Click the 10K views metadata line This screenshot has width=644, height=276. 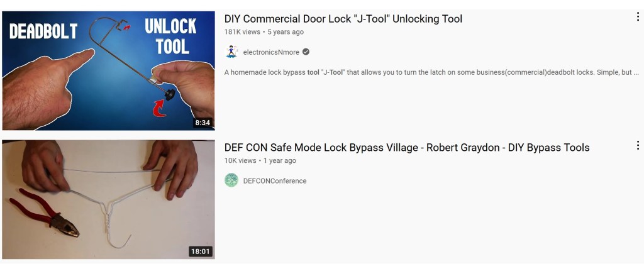[260, 160]
